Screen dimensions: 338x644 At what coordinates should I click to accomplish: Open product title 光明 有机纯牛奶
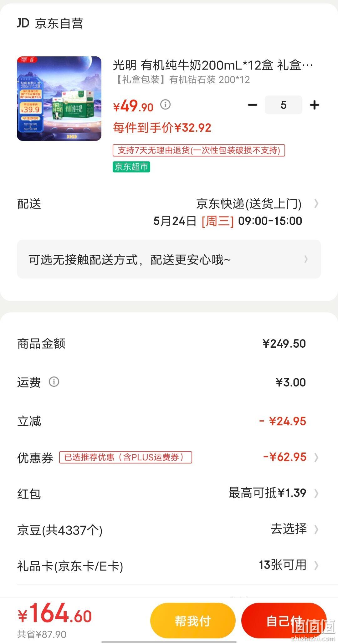pos(213,65)
